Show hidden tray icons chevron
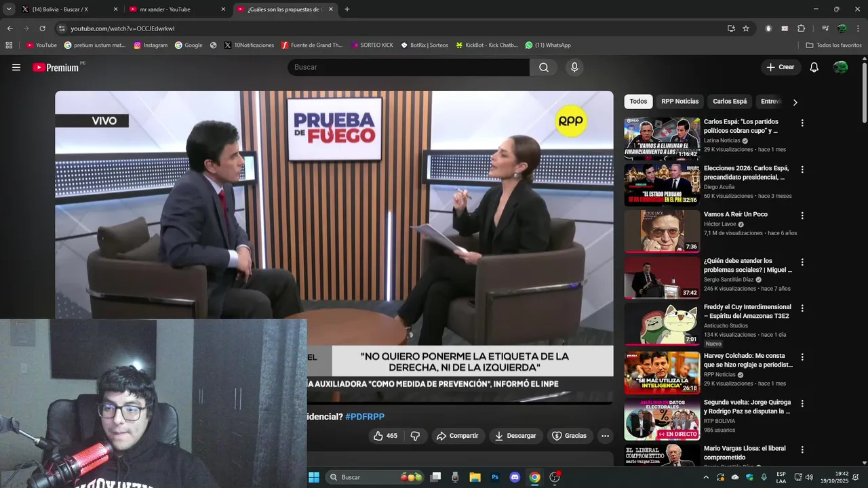Screen dimensions: 868x488 coord(706,477)
